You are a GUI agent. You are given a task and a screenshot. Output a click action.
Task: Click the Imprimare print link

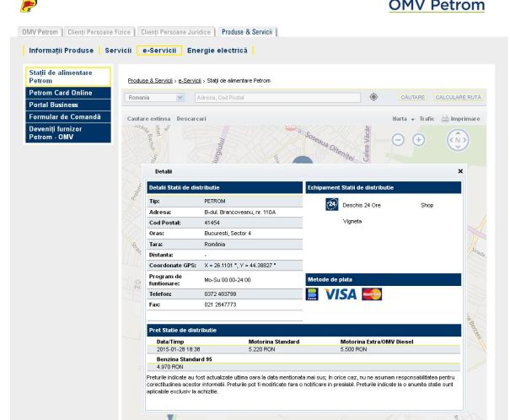point(465,119)
